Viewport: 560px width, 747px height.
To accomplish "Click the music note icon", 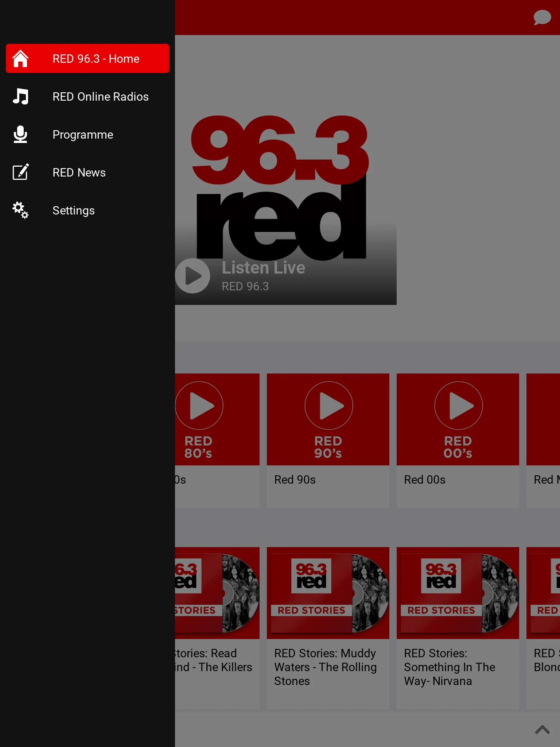I will click(20, 97).
